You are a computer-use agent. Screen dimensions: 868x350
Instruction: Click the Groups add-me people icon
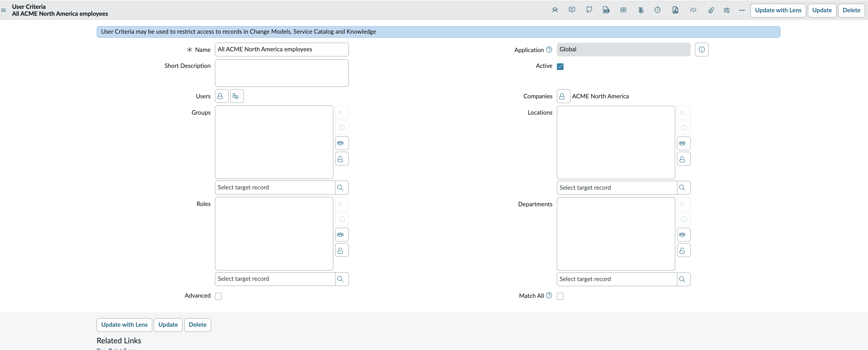click(342, 143)
